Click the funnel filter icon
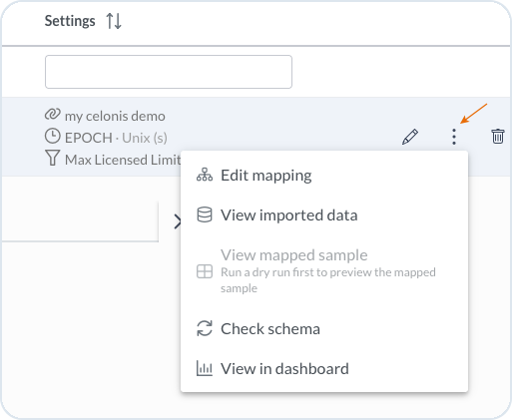The image size is (512, 420). [53, 158]
